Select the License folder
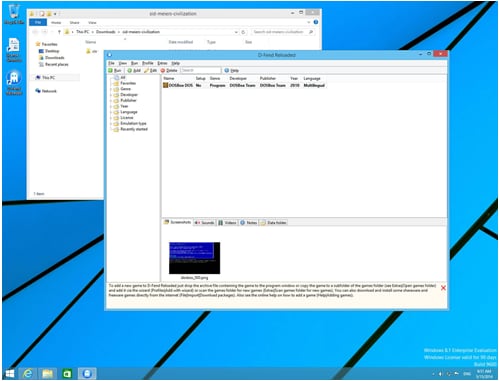 point(124,118)
